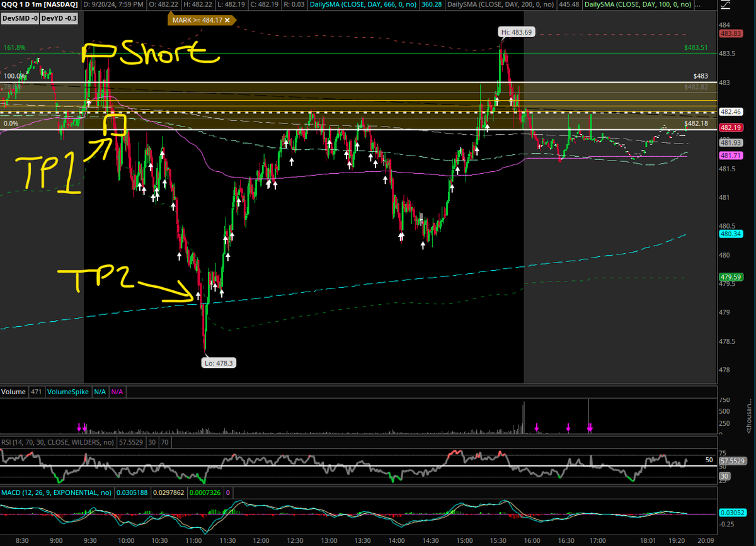Image resolution: width=756 pixels, height=546 pixels.
Task: Click the $483 level label
Action: point(699,76)
